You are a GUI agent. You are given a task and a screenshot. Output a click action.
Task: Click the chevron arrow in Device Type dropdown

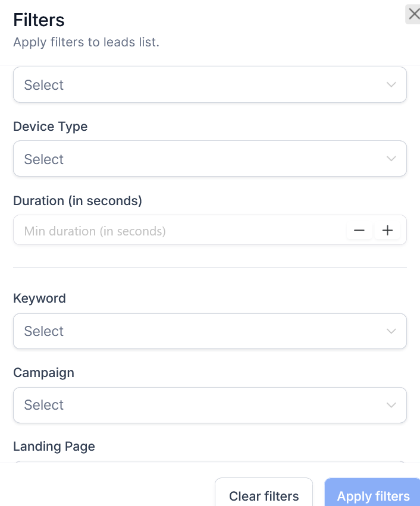pos(391,159)
